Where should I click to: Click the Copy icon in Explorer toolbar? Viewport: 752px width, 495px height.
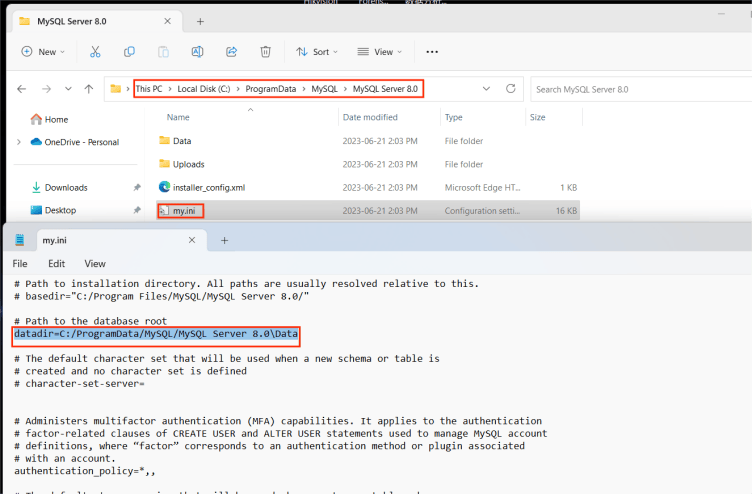129,52
